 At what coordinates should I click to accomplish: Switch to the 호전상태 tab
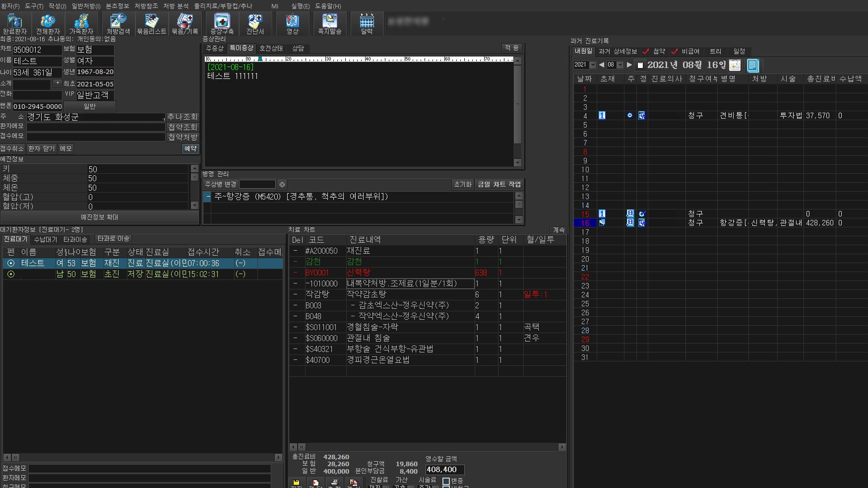point(271,48)
